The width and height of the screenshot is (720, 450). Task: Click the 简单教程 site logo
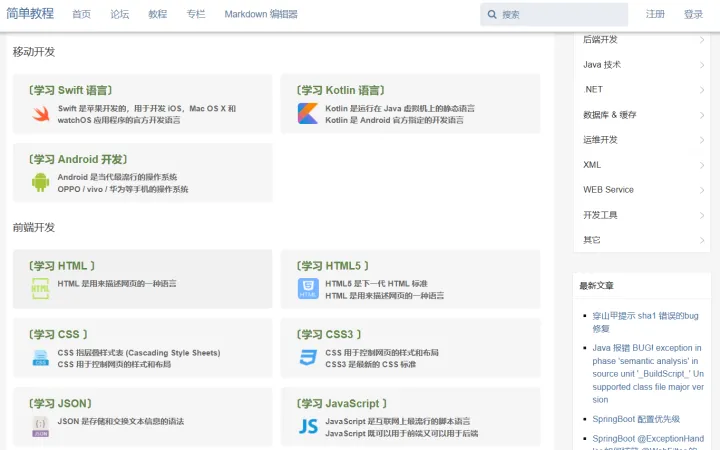(30, 13)
